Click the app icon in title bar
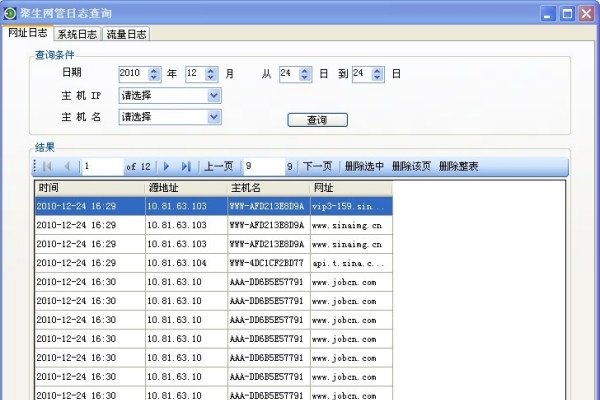 (x=10, y=13)
